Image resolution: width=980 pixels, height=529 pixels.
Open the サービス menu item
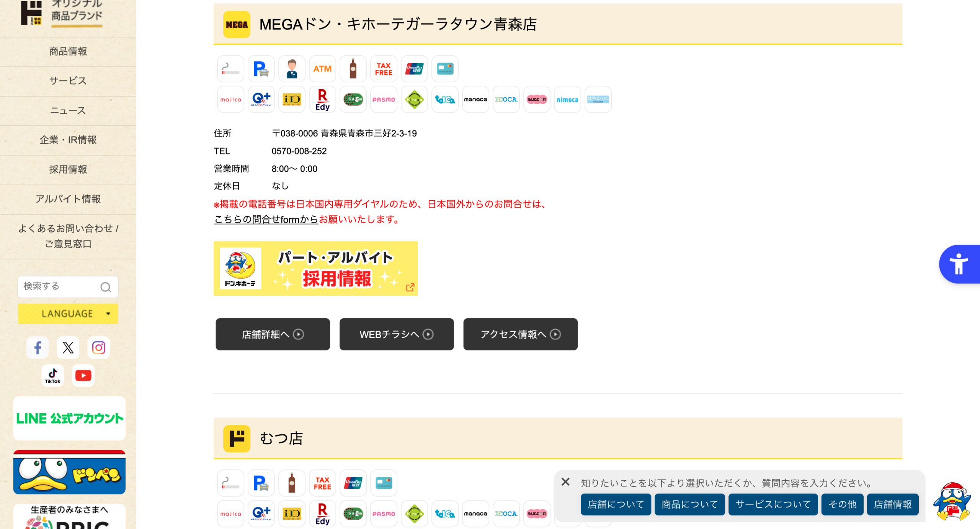[68, 81]
